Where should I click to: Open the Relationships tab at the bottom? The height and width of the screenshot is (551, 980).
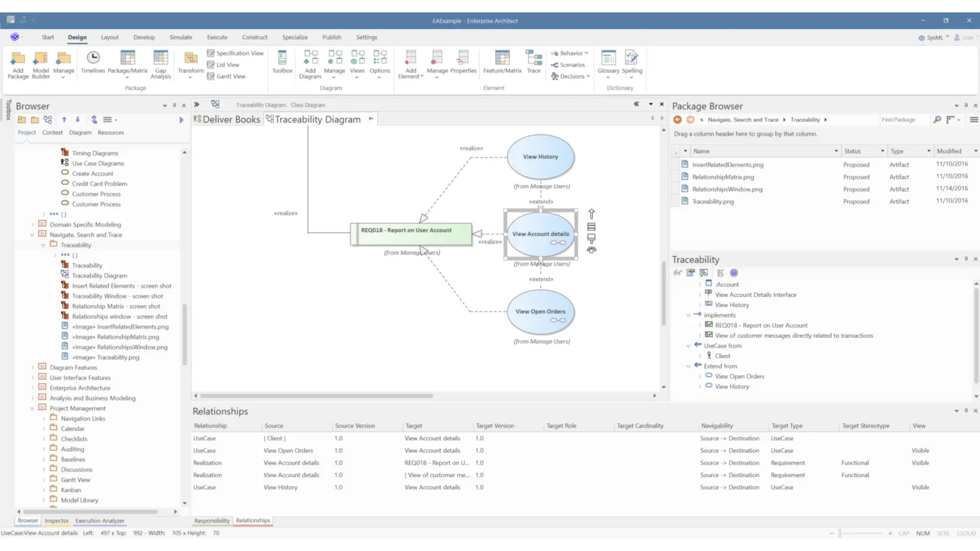pos(252,520)
